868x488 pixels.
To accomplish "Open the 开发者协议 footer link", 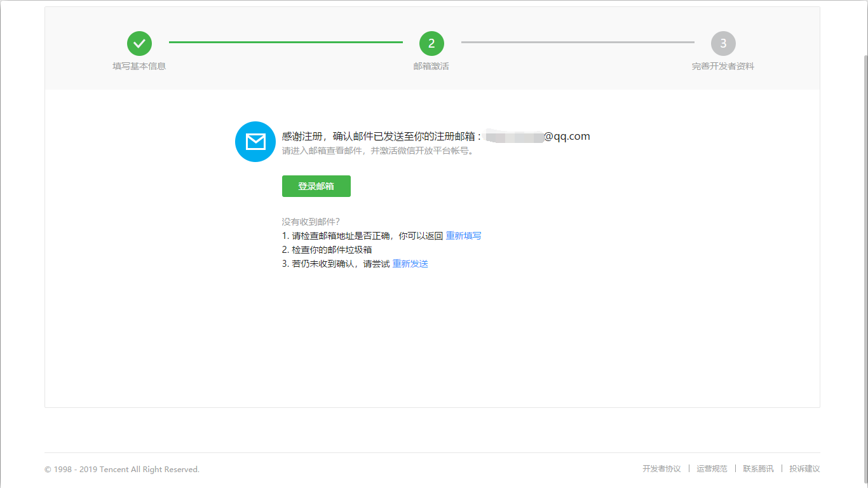I will coord(661,468).
